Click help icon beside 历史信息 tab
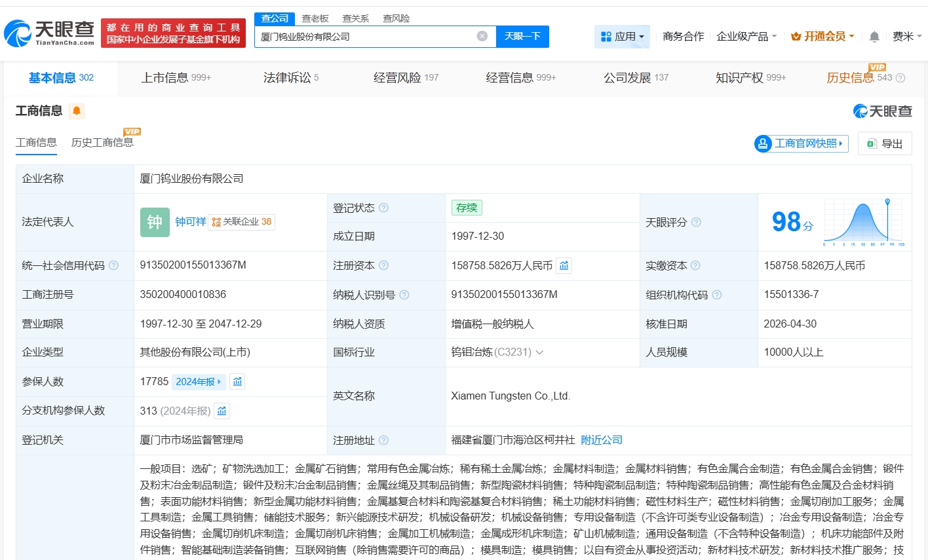Viewport: 928px width, 560px height. point(900,78)
